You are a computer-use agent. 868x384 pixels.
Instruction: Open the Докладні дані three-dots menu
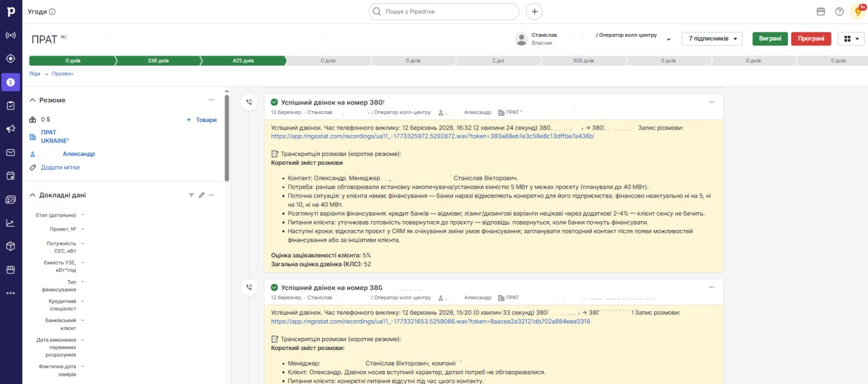click(x=212, y=195)
